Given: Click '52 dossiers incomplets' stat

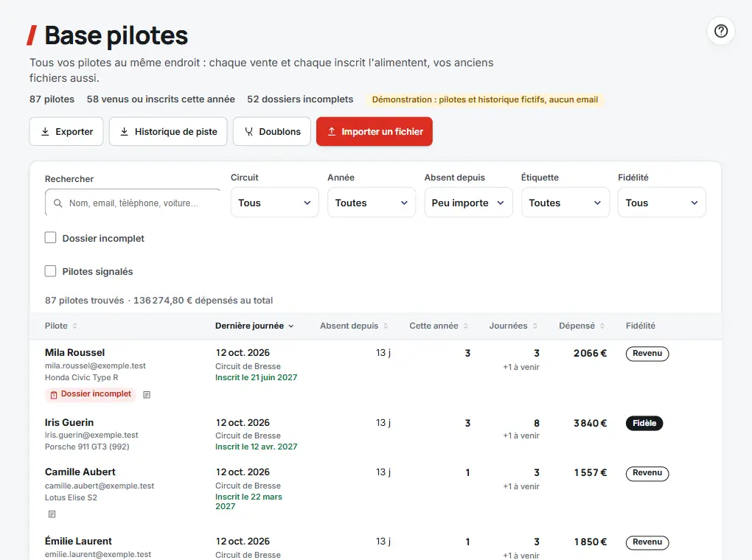Looking at the screenshot, I should pyautogui.click(x=300, y=99).
